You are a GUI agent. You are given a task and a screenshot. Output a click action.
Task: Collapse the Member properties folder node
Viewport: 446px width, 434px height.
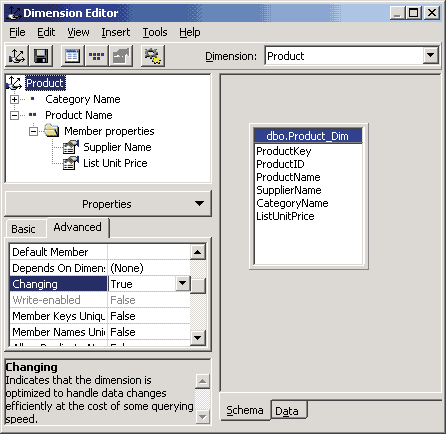33,131
